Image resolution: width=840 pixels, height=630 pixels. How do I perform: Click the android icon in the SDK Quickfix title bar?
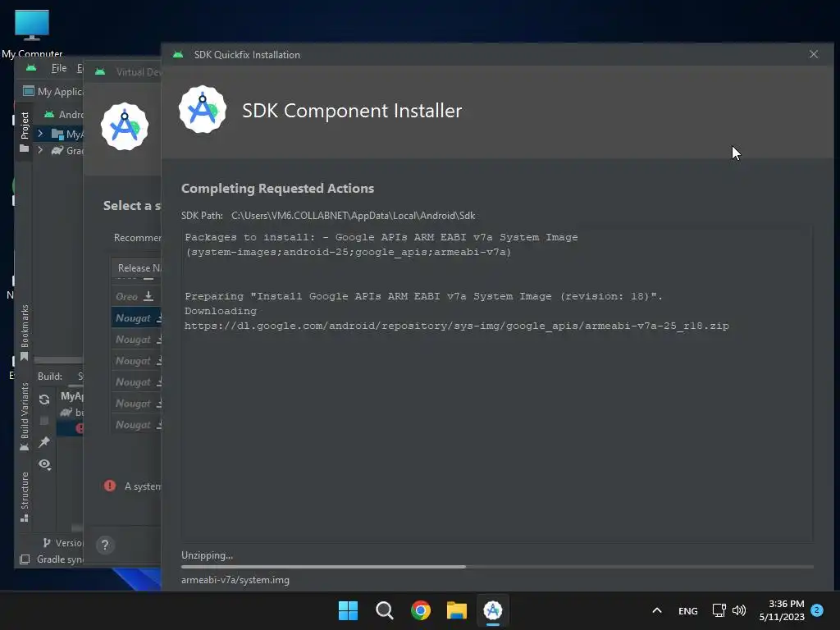[178, 55]
